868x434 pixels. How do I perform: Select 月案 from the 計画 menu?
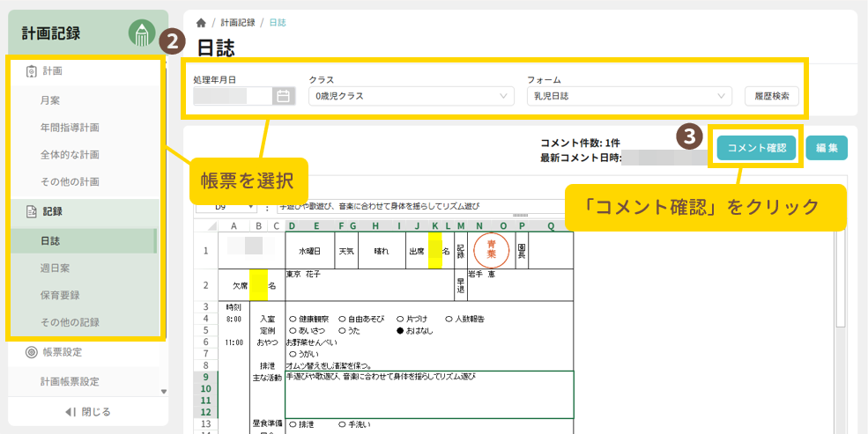(x=50, y=100)
